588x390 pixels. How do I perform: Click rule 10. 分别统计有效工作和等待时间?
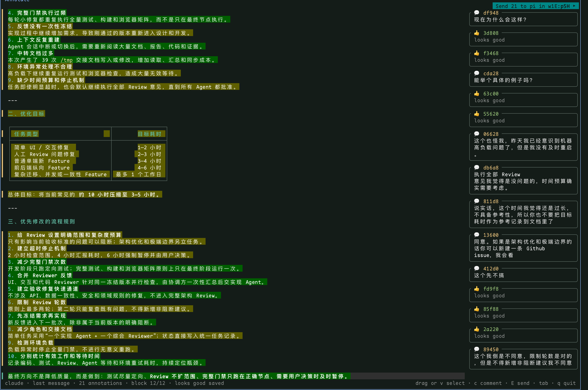[54, 356]
